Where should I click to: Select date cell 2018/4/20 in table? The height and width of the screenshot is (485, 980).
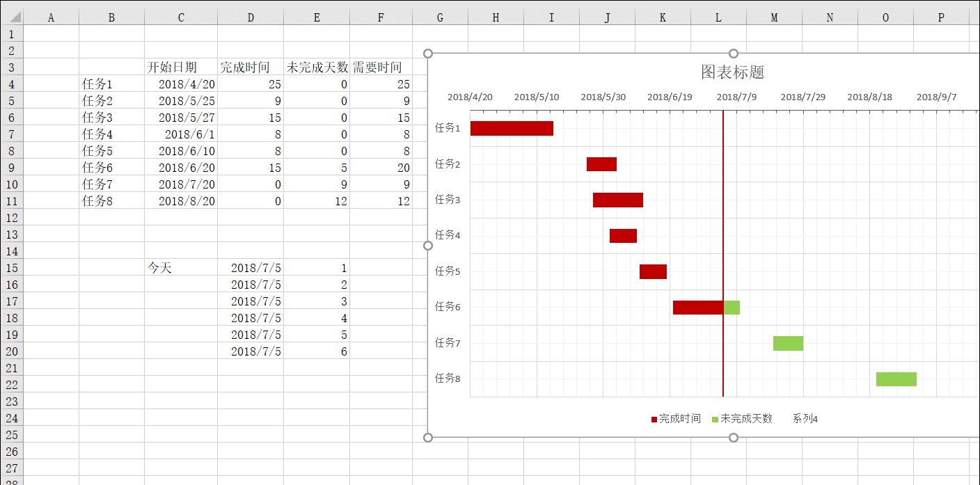181,84
